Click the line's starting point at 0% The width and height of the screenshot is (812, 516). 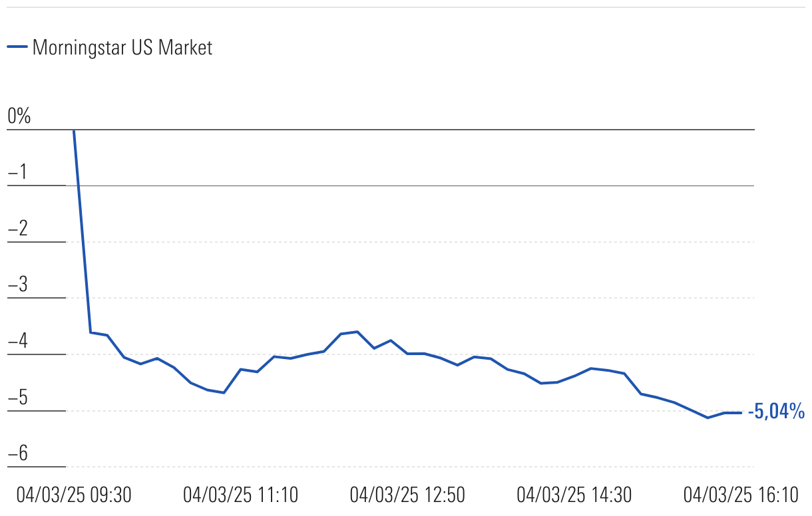73,130
